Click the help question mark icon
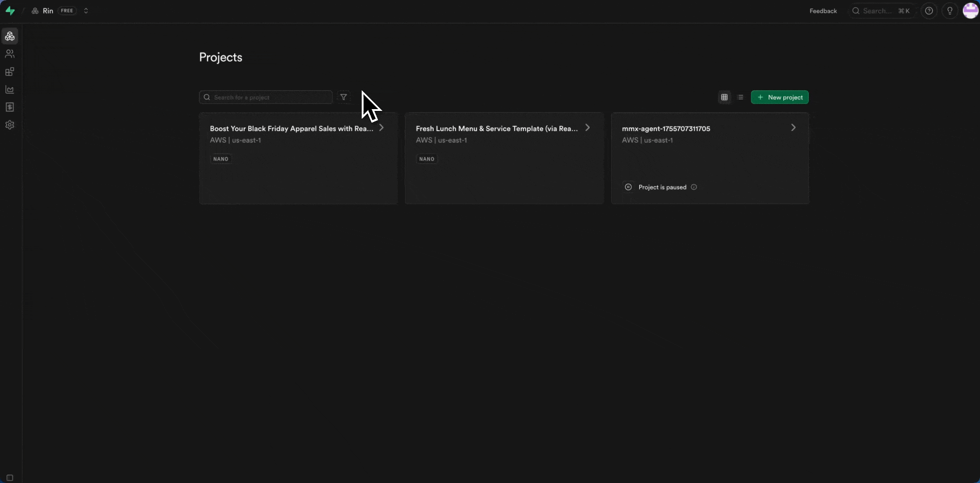The width and height of the screenshot is (980, 483). click(929, 11)
